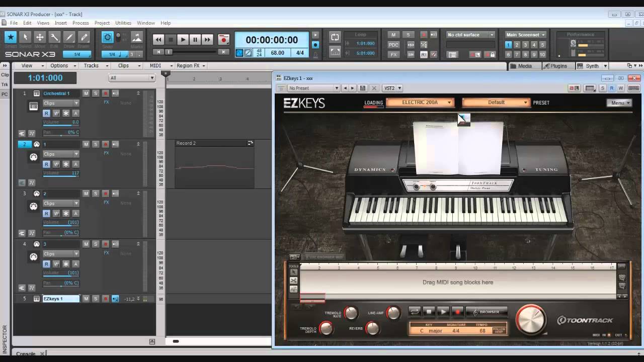This screenshot has height=362, width=644.
Task: Pick the Move tool
Action: 40,37
